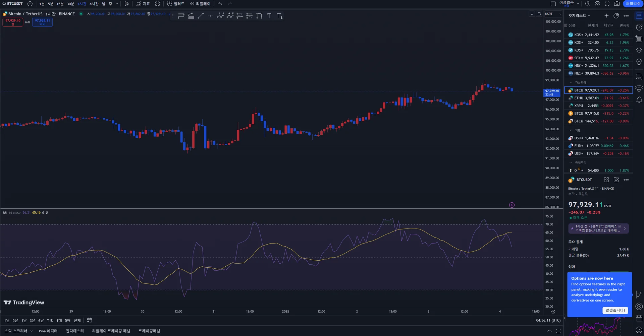Open the 지표 indicators menu
Screen dimensions: 644x336
click(143, 4)
